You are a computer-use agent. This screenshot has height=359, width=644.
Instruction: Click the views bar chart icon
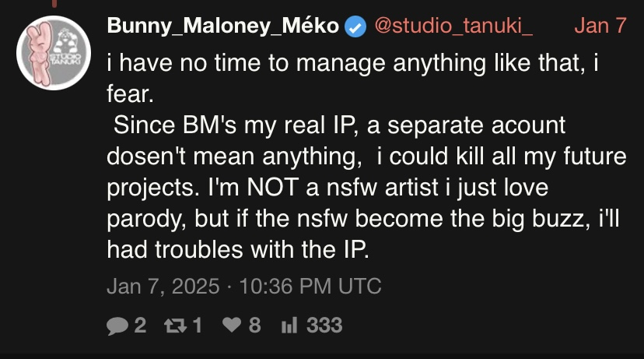[x=289, y=325]
